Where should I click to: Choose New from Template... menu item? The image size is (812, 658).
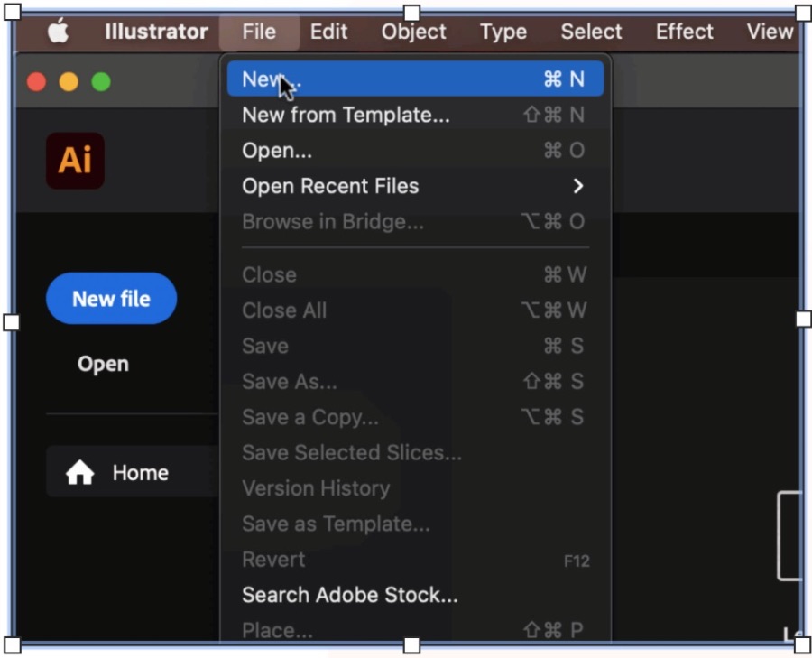tap(415, 115)
